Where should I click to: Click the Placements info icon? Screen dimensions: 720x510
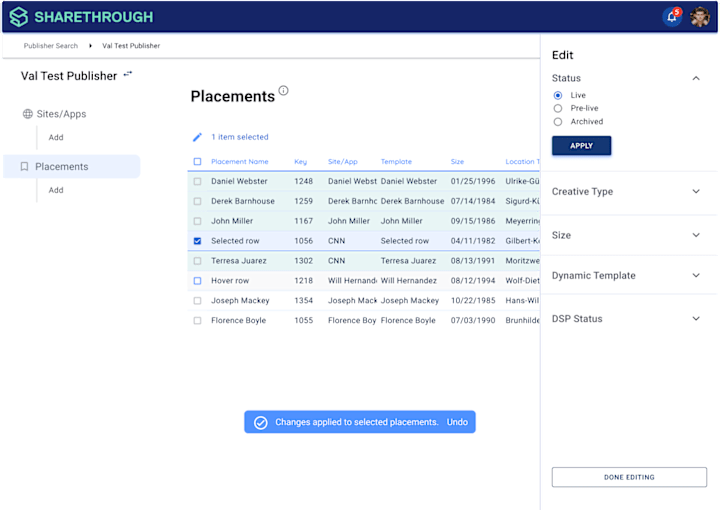pos(284,90)
